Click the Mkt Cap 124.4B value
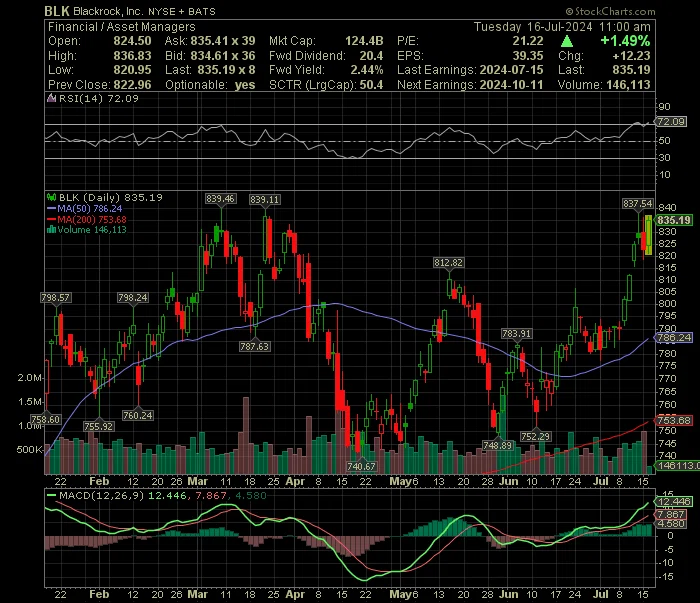The image size is (700, 603). (x=364, y=41)
